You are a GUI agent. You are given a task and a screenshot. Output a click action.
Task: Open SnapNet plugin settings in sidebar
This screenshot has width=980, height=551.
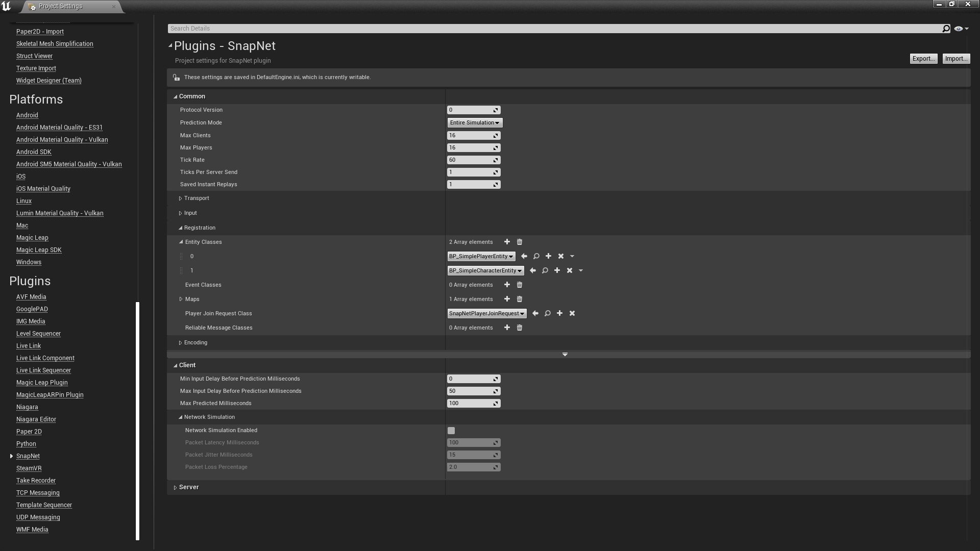tap(28, 456)
